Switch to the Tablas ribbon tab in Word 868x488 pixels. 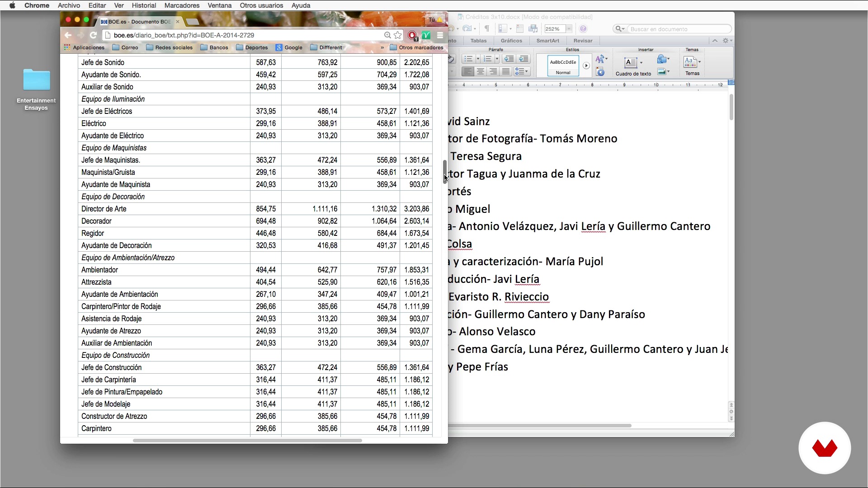coord(478,41)
